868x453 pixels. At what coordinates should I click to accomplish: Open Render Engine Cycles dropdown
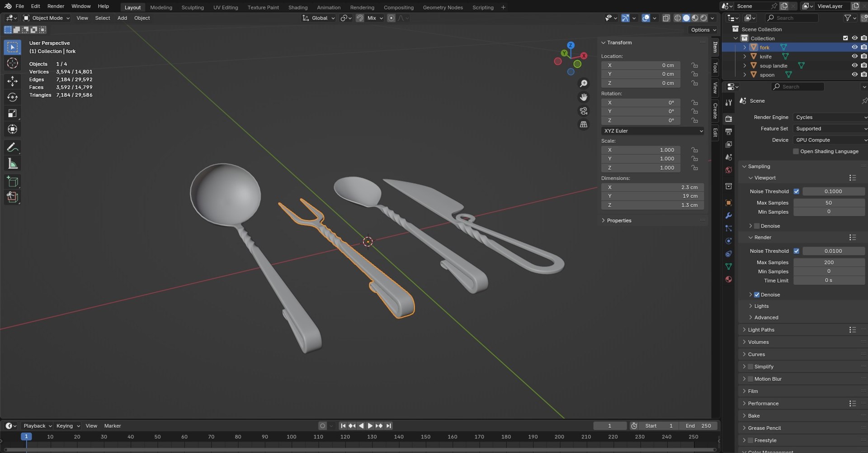(x=830, y=117)
